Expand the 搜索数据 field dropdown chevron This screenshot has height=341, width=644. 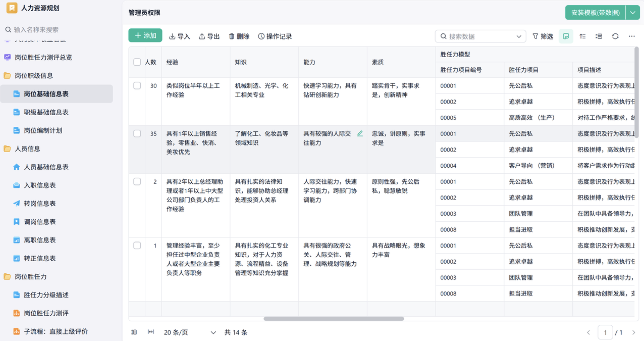[519, 36]
